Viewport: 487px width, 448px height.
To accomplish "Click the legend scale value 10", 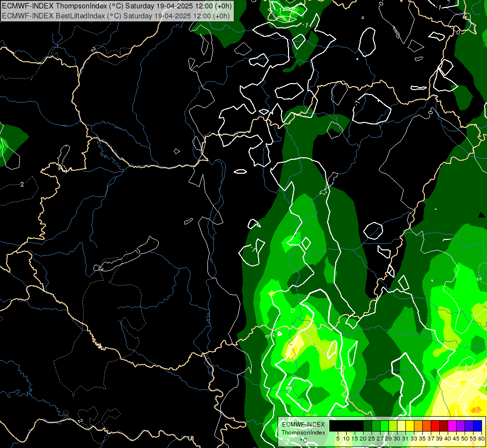I will coord(346,439).
